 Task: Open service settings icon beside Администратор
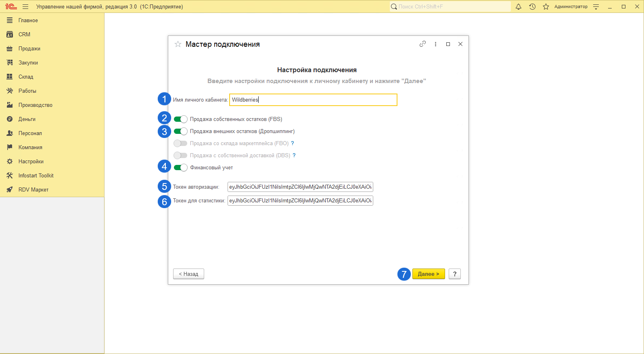(596, 7)
